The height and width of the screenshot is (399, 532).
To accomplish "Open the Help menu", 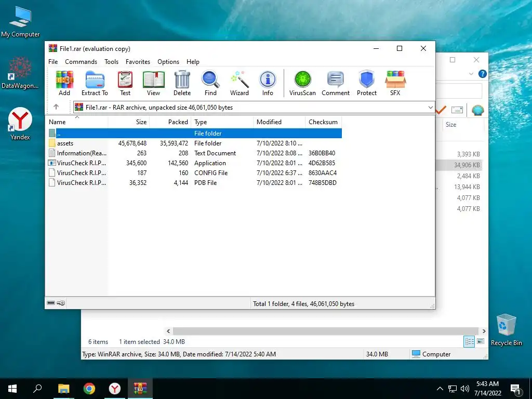I will pos(193,62).
